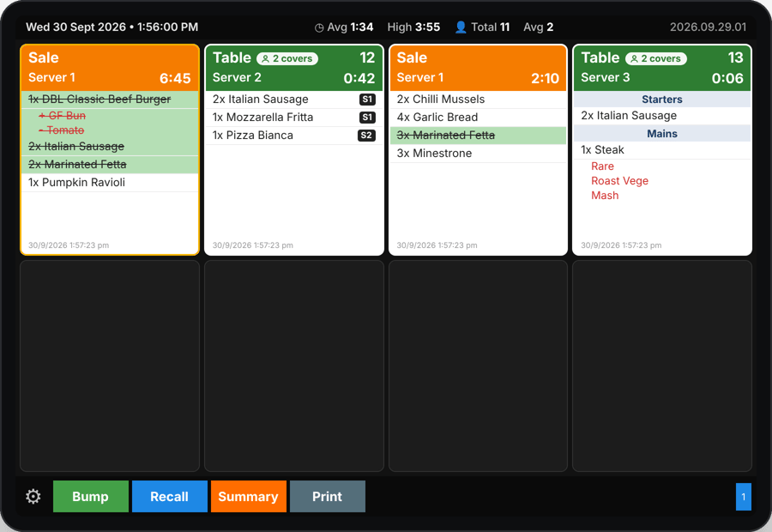Image resolution: width=772 pixels, height=532 pixels.
Task: Tap the GF Bun modifier
Action: click(62, 116)
